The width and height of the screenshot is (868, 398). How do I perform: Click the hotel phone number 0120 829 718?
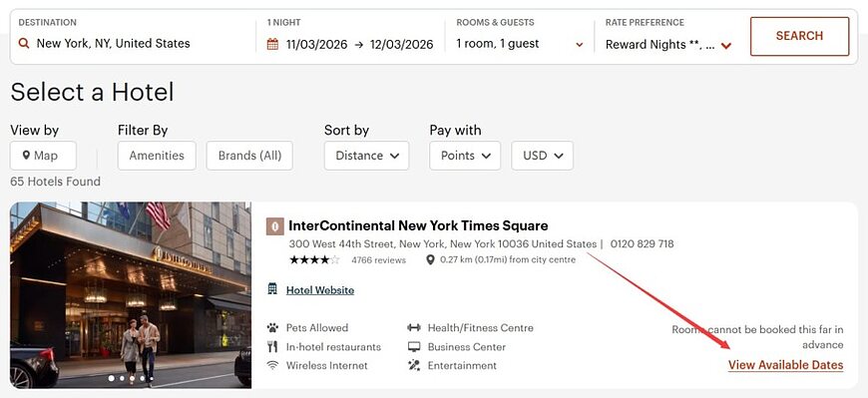point(643,243)
